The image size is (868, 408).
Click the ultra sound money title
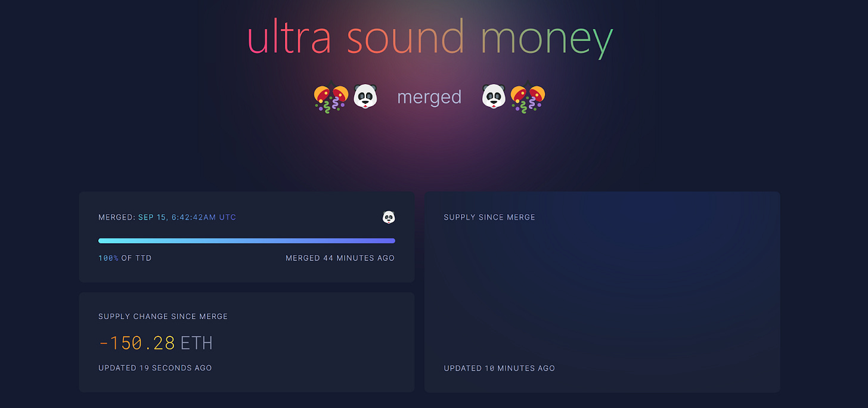(x=430, y=38)
